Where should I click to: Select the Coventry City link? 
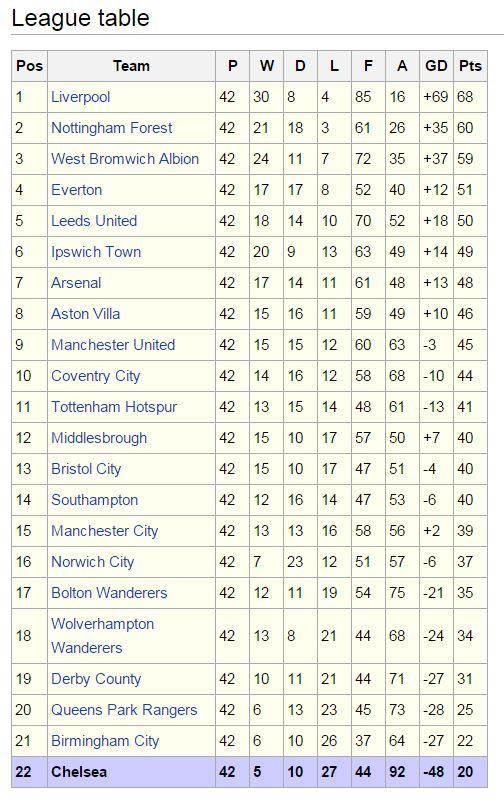[x=95, y=376]
